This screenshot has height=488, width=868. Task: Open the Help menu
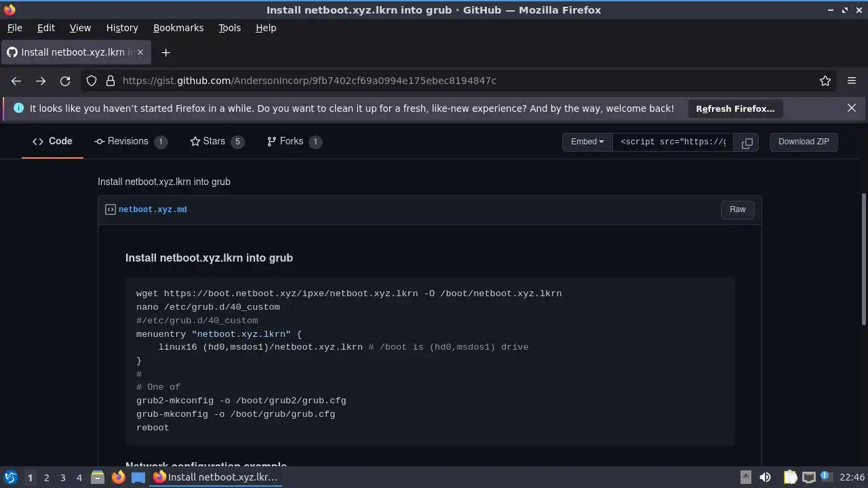tap(266, 28)
